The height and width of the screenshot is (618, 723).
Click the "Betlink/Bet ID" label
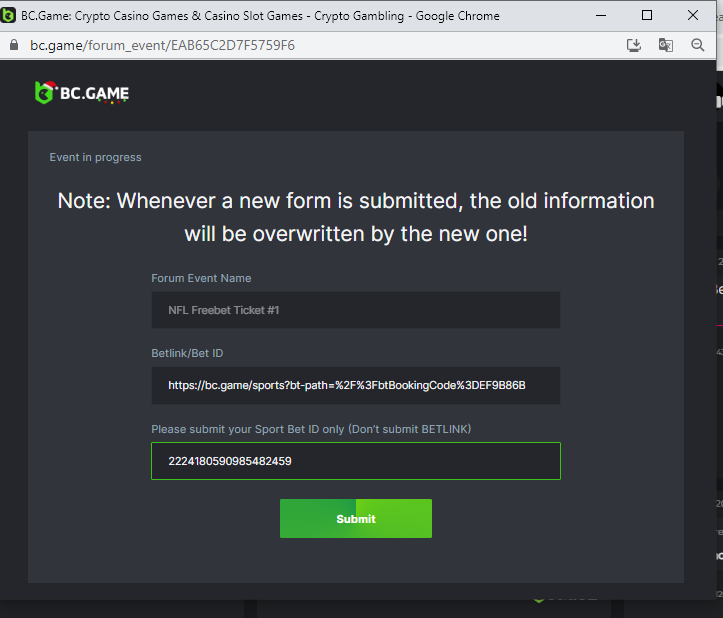tap(193, 353)
